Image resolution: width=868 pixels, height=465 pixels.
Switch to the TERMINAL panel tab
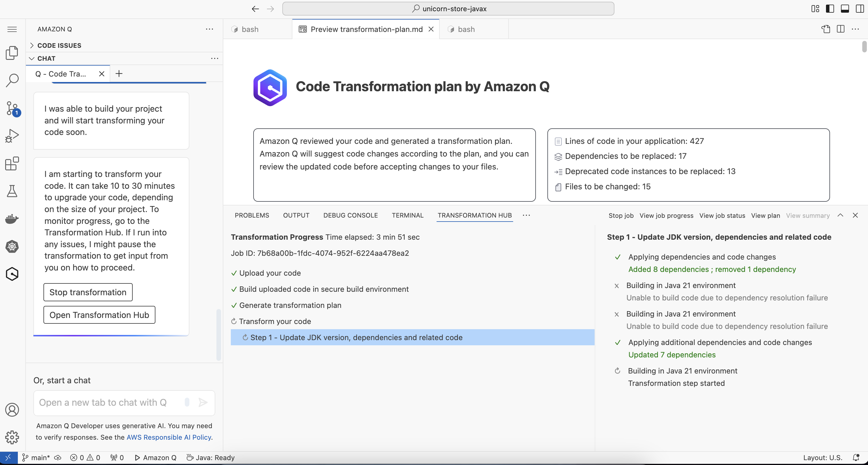click(408, 215)
